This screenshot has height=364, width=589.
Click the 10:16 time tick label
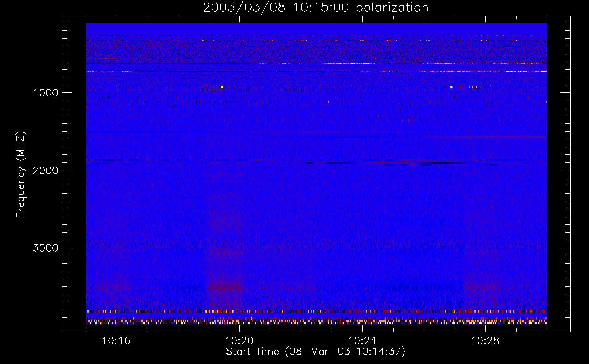pyautogui.click(x=116, y=341)
